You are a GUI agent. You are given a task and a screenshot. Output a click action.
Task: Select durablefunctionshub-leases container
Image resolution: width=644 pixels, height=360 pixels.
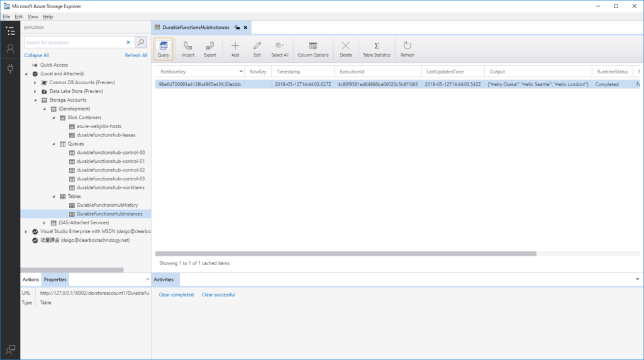pyautogui.click(x=106, y=135)
